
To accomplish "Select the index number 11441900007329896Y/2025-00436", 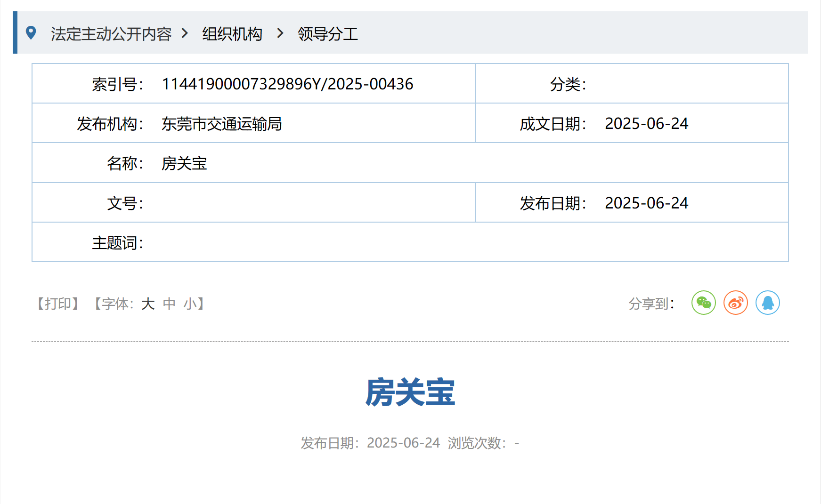I will [287, 84].
